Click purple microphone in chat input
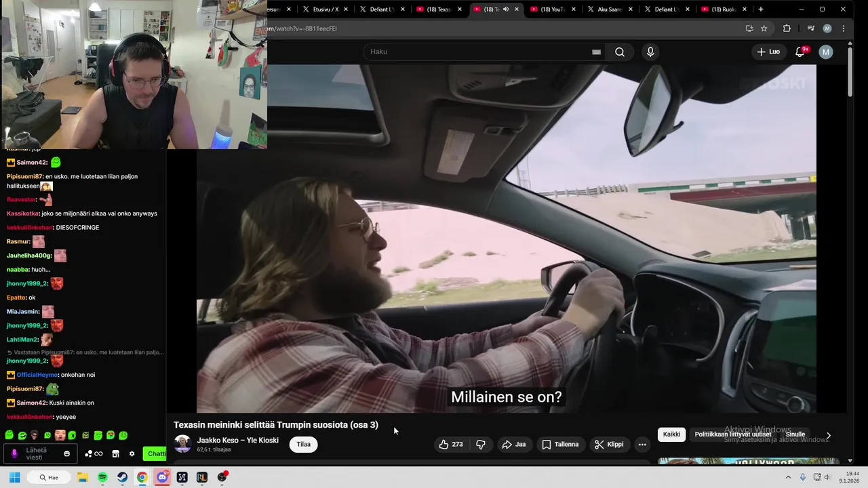The height and width of the screenshot is (488, 868). (x=14, y=453)
